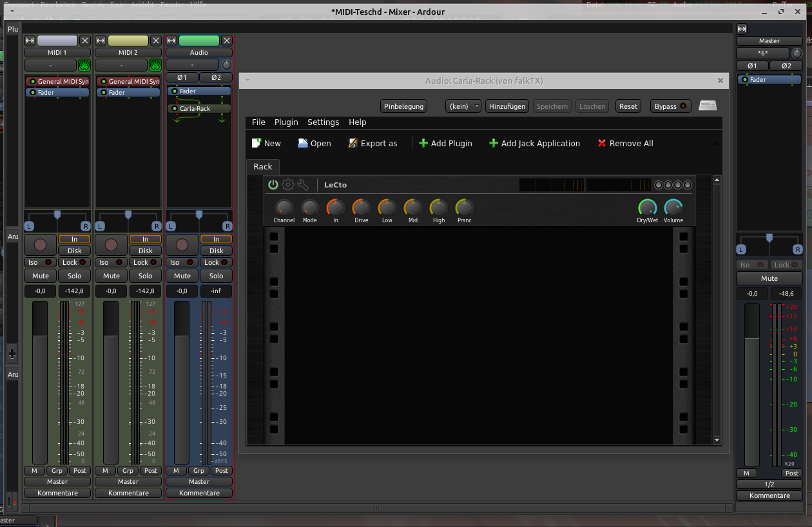Screen dimensions: 812x527
Task: Click the MIDI 1 gain value field -0,0
Action: (x=41, y=291)
